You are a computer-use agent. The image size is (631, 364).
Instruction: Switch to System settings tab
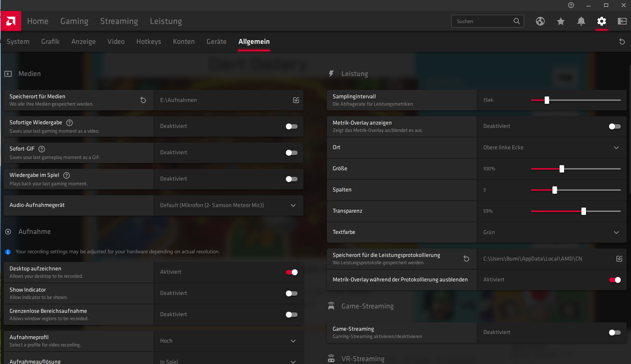pyautogui.click(x=18, y=42)
